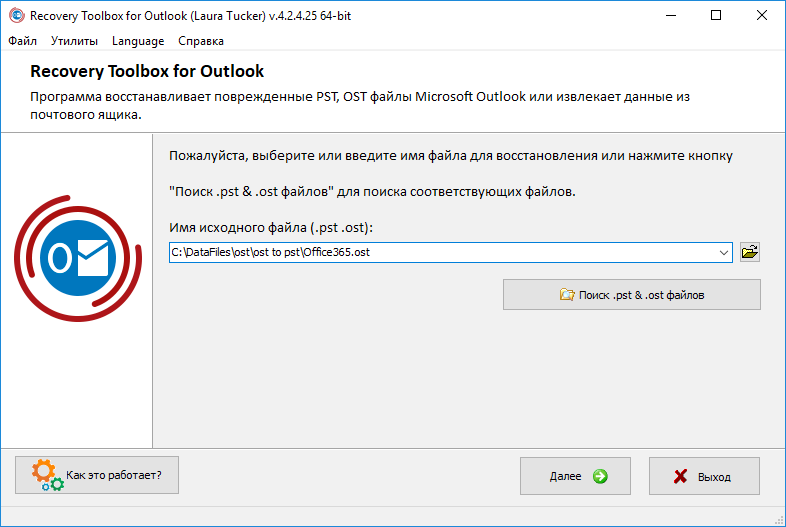Click the red X icon on Выход
This screenshot has height=527, width=786.
(x=681, y=477)
